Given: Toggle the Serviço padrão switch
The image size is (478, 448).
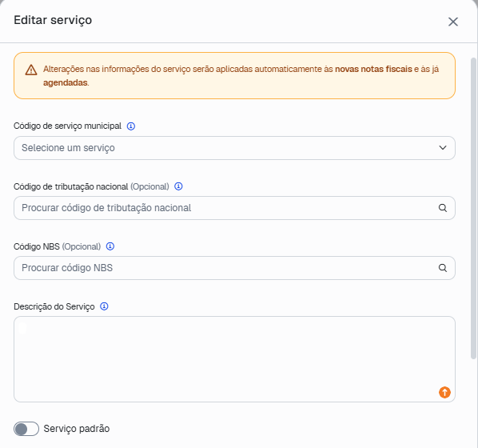Looking at the screenshot, I should pos(26,429).
